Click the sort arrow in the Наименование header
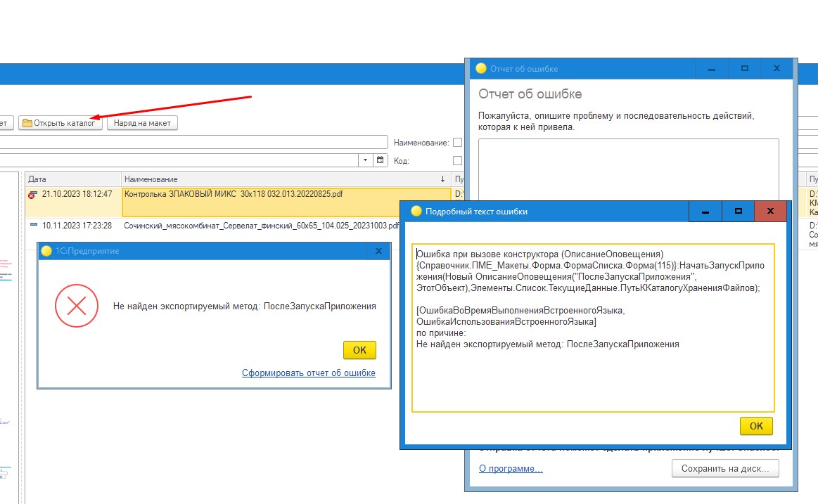This screenshot has height=504, width=818. click(443, 179)
